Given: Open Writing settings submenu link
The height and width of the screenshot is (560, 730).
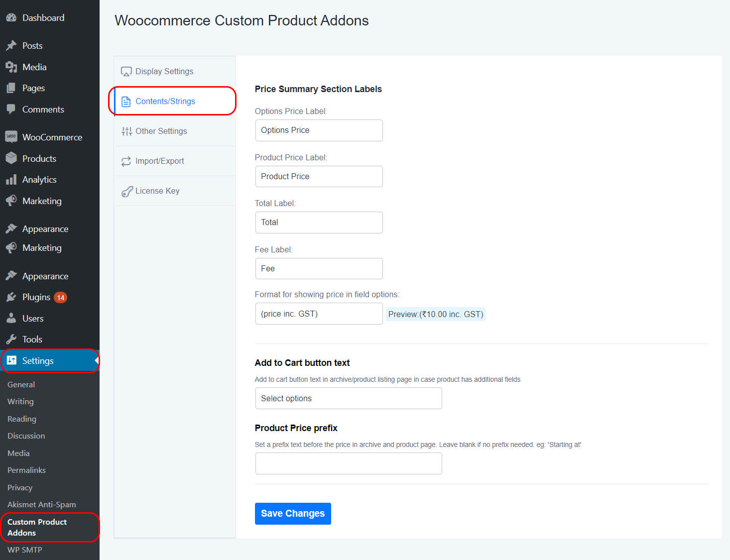Looking at the screenshot, I should pos(20,402).
